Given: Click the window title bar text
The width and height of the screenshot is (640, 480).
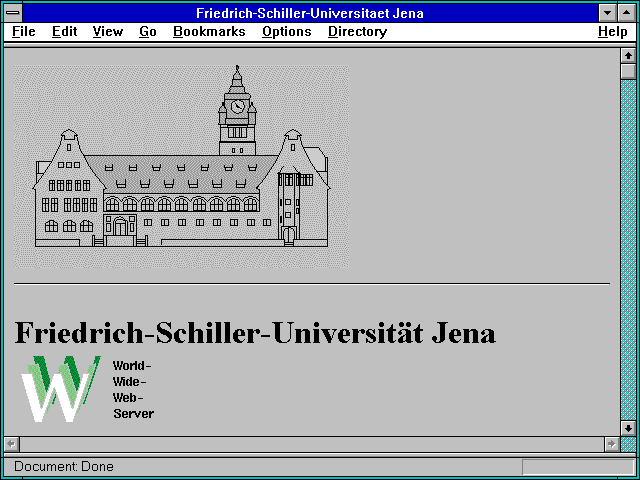Looking at the screenshot, I should [x=310, y=13].
